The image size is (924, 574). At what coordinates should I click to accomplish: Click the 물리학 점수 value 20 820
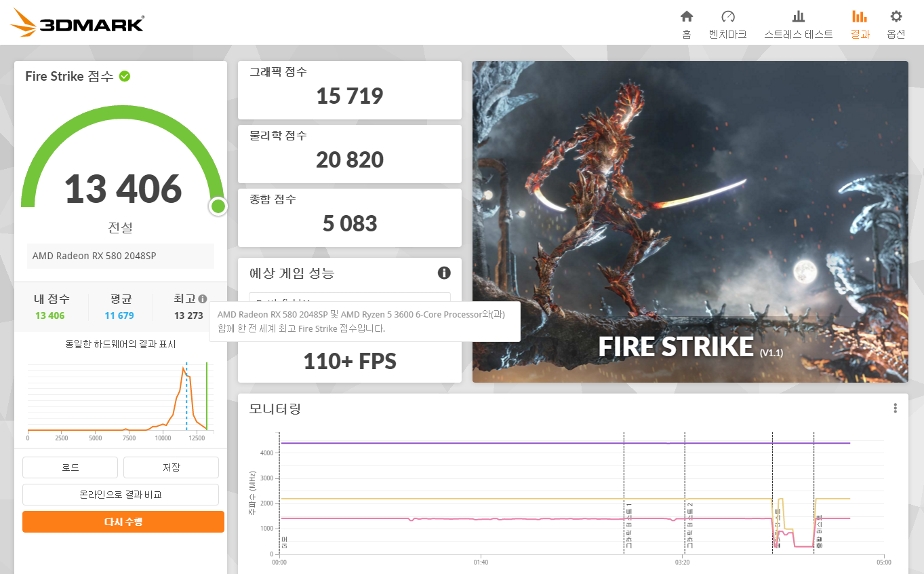point(350,159)
